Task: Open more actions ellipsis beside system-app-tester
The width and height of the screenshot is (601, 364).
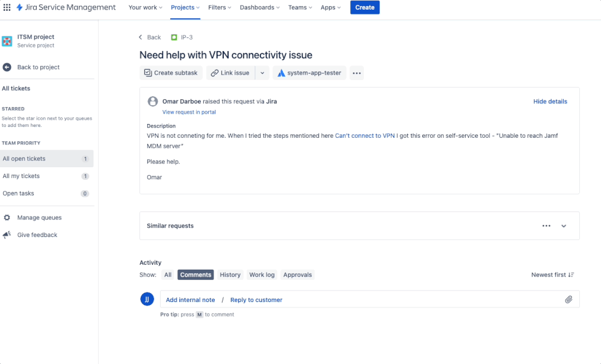Action: click(356, 73)
